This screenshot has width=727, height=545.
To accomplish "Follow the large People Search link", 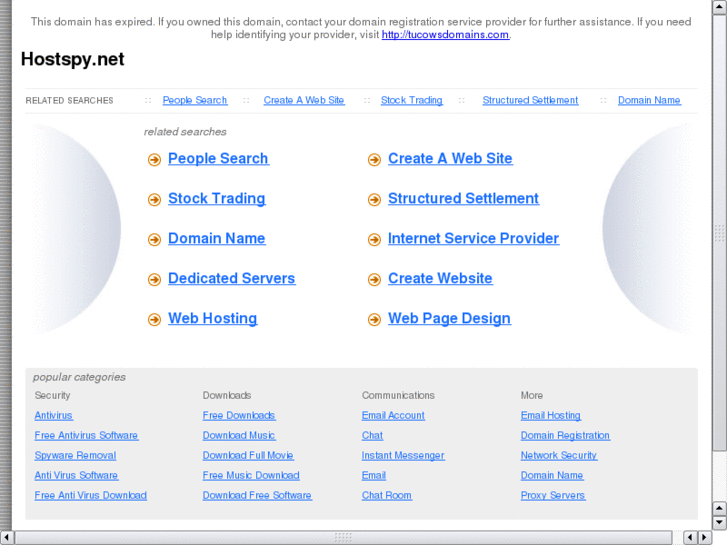I will pyautogui.click(x=218, y=159).
